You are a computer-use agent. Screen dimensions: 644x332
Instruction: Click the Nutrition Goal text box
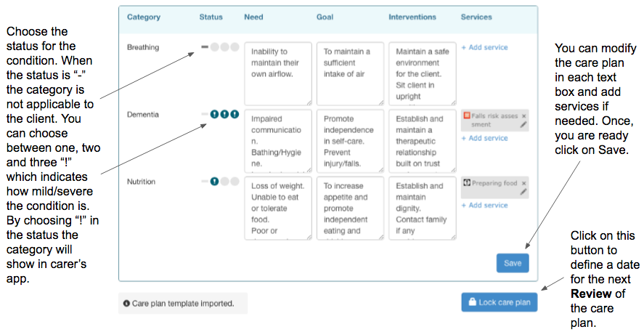click(x=349, y=207)
